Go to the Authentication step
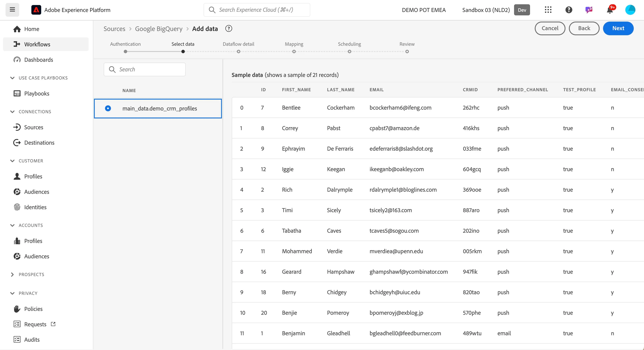 pos(125,47)
